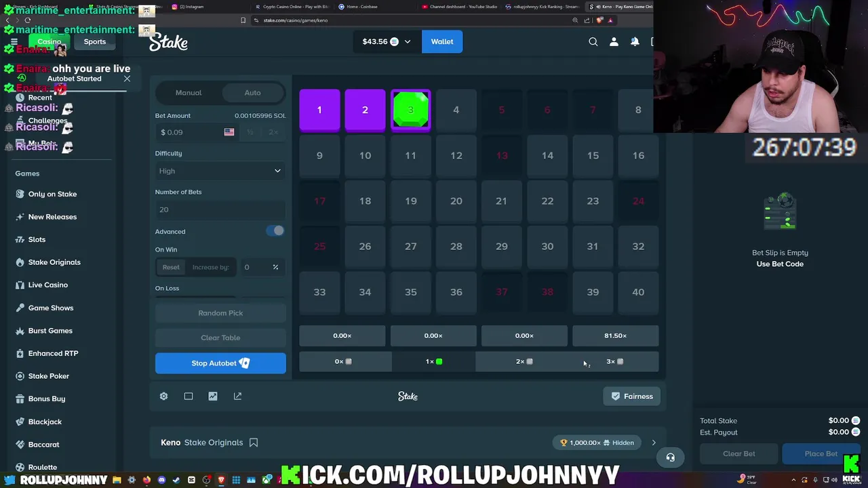This screenshot has height=488, width=868.
Task: Click the 3× hits indicator
Action: 614,362
